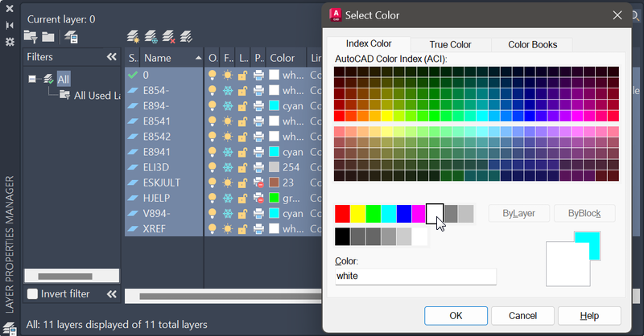The width and height of the screenshot is (644, 336).
Task: Click the New Layer icon
Action: [x=134, y=36]
